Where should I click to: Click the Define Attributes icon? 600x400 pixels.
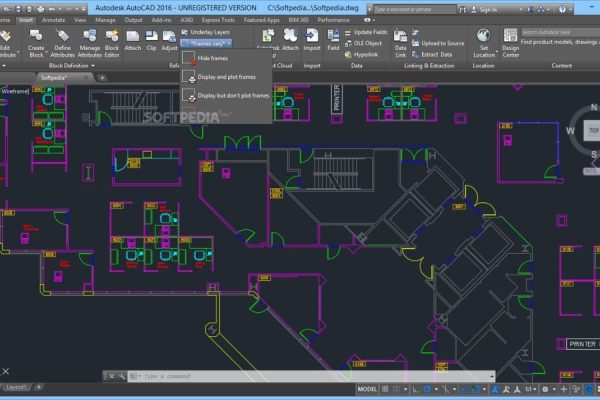tap(61, 39)
